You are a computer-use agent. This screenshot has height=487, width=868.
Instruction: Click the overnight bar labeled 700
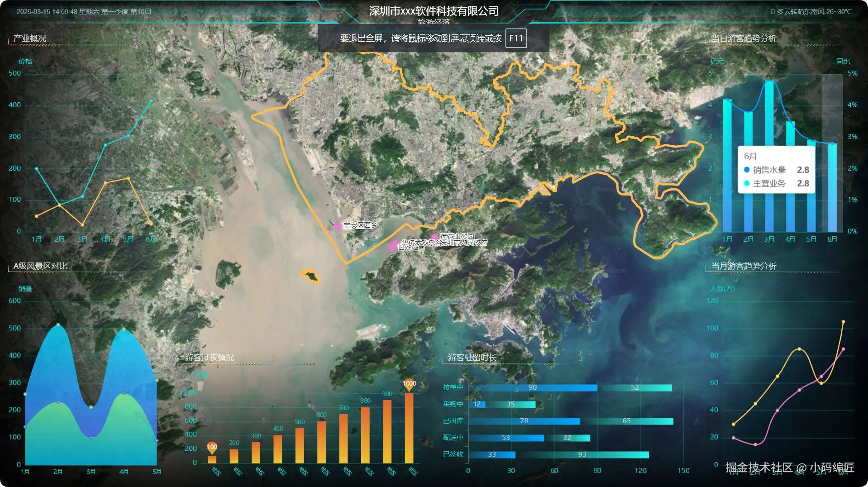(x=343, y=438)
